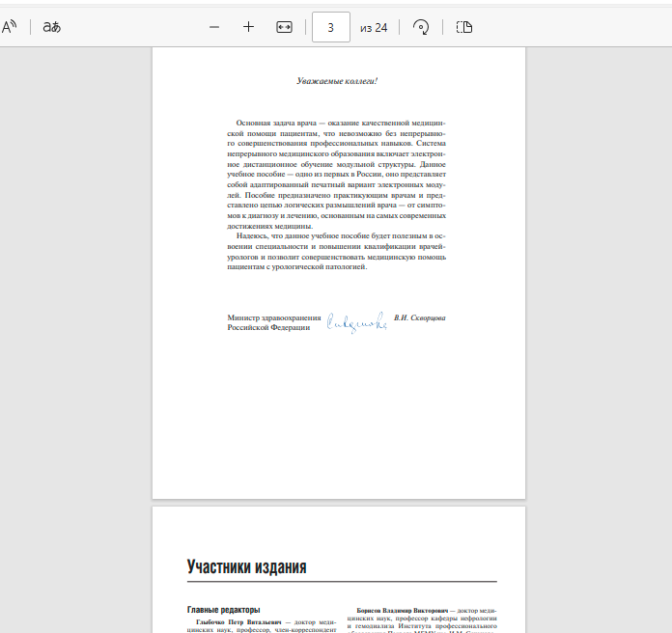Click the 'Участники издания' heading

247,566
